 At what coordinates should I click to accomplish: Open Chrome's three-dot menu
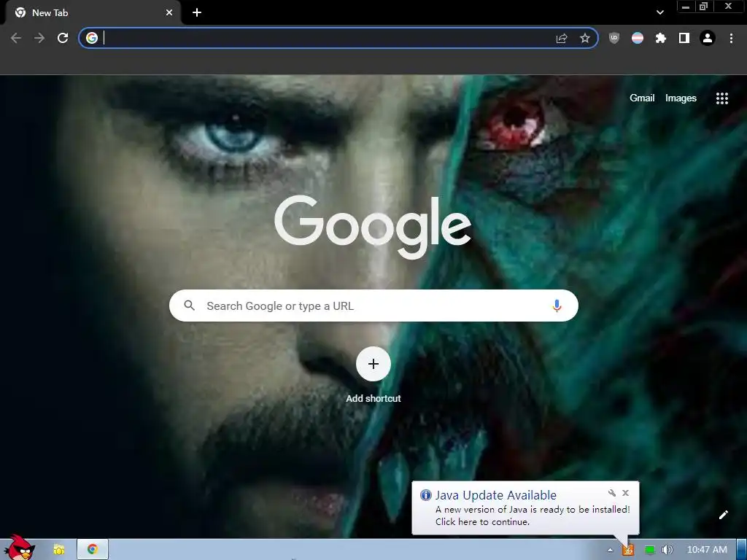731,38
